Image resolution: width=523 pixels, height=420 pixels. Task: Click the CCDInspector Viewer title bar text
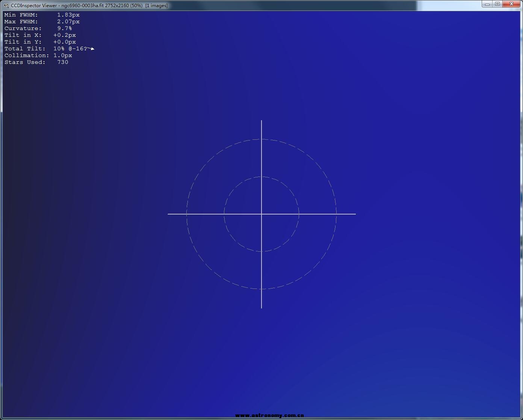[89, 6]
